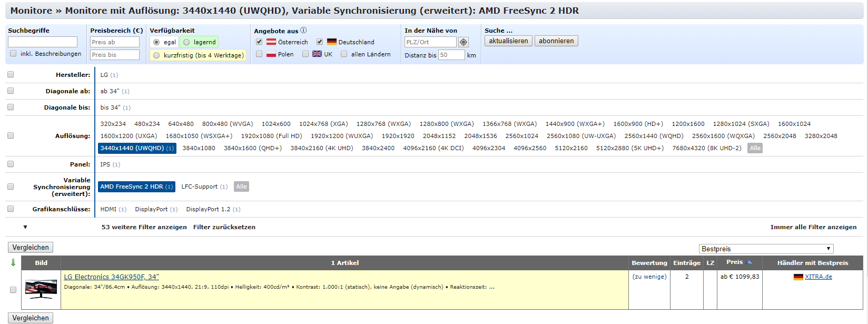The width and height of the screenshot is (868, 324).
Task: Select the lagernd availability option
Action: [x=186, y=42]
